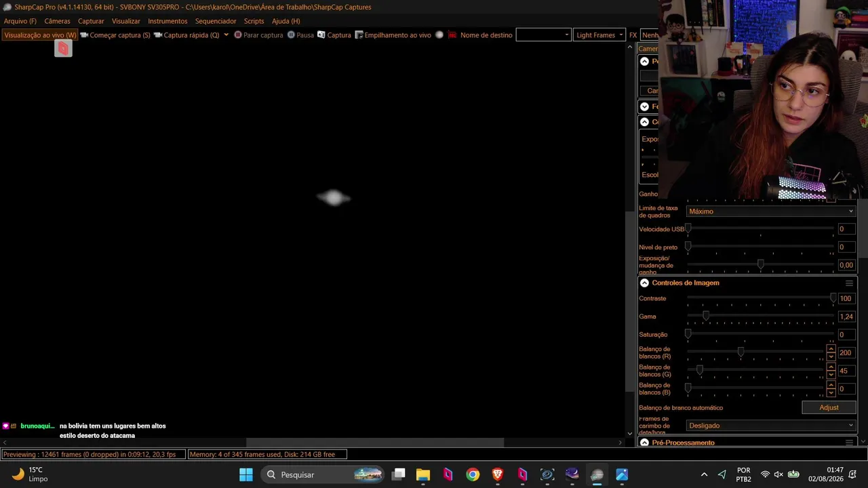Click the Empilhamento ao vivo icon
868x488 pixels.
[x=359, y=35]
